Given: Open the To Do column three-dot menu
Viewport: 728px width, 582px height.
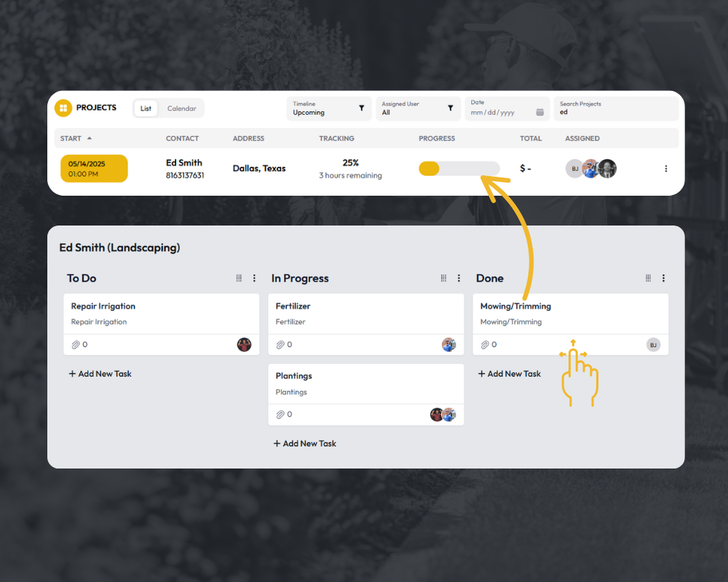Looking at the screenshot, I should point(254,278).
